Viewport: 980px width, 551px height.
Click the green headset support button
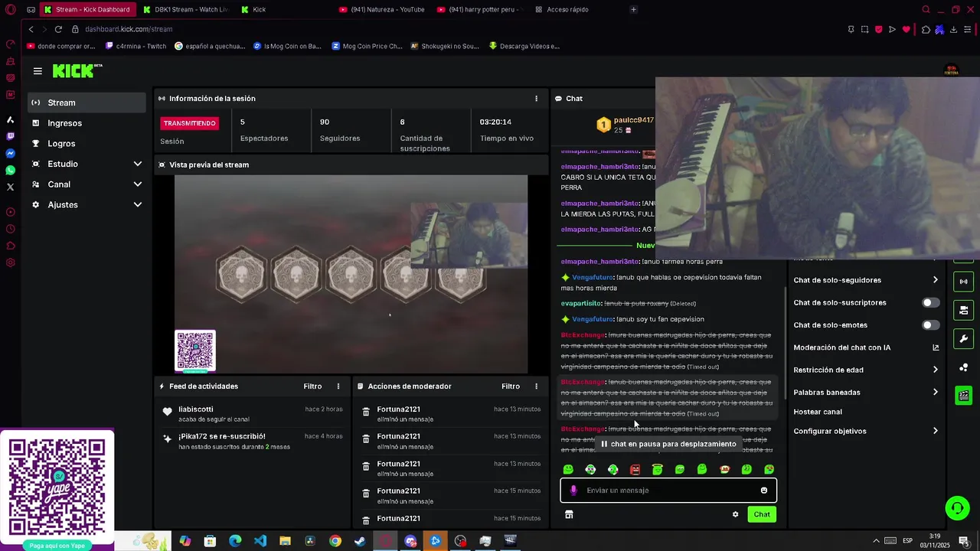click(956, 508)
